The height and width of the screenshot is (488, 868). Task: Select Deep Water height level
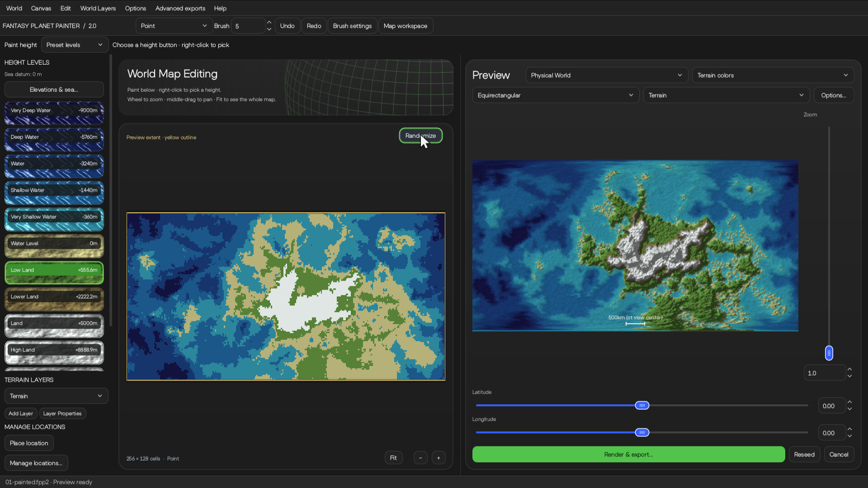[x=54, y=140]
